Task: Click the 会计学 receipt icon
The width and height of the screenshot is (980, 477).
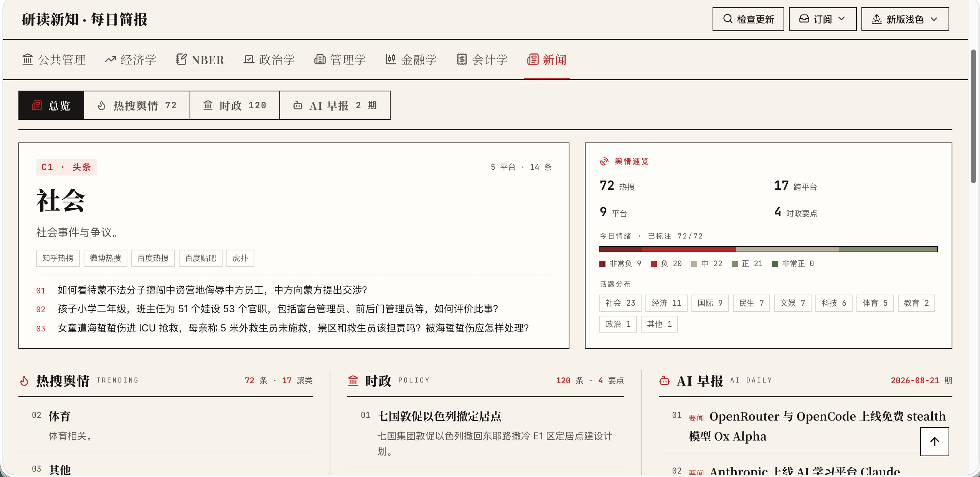Action: 462,60
